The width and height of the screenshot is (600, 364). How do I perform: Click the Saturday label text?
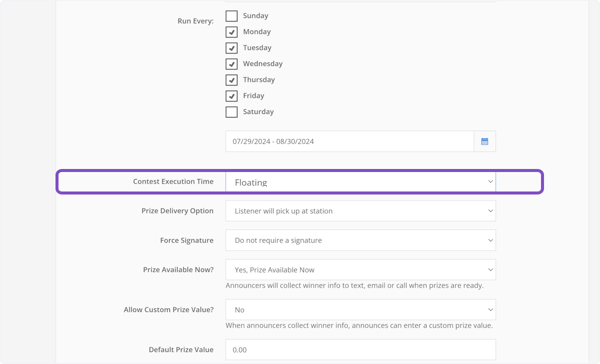tap(258, 112)
